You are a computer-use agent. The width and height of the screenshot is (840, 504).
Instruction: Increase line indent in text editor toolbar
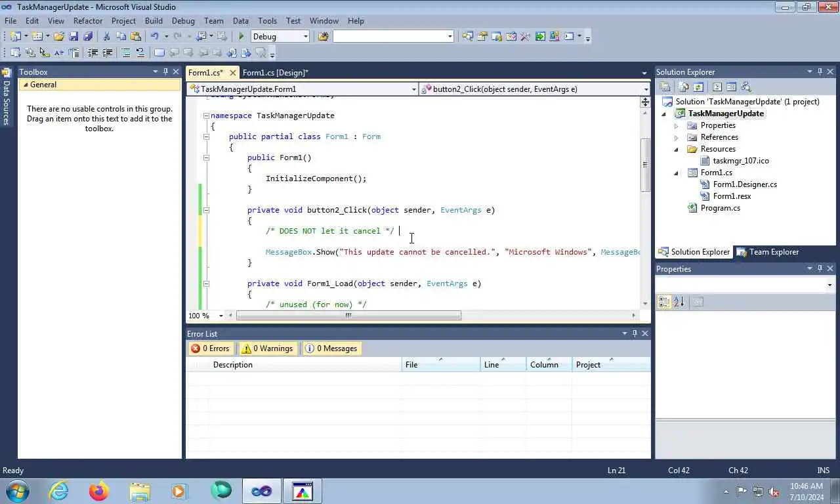(107, 52)
